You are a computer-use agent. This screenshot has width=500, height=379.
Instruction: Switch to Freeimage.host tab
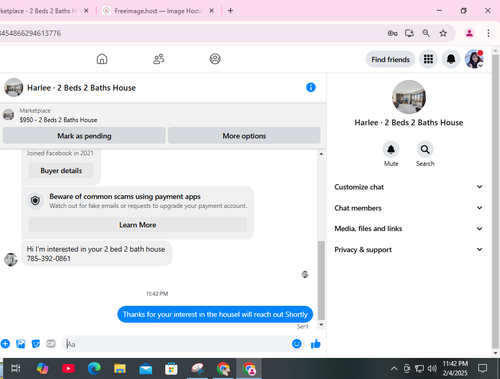tap(157, 11)
